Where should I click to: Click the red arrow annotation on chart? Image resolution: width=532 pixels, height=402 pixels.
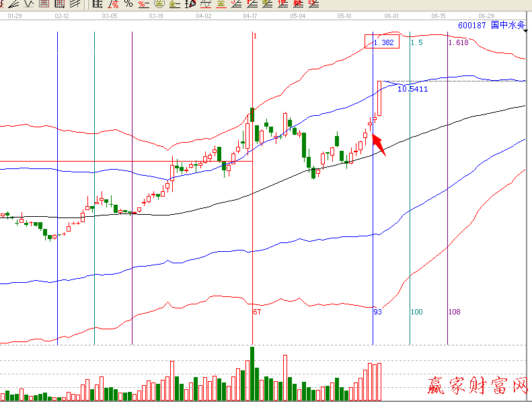click(379, 143)
